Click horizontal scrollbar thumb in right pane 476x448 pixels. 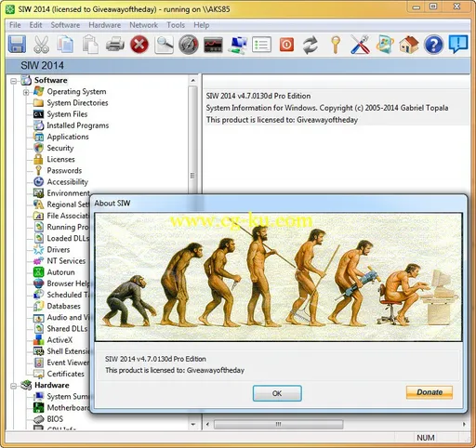(278, 424)
